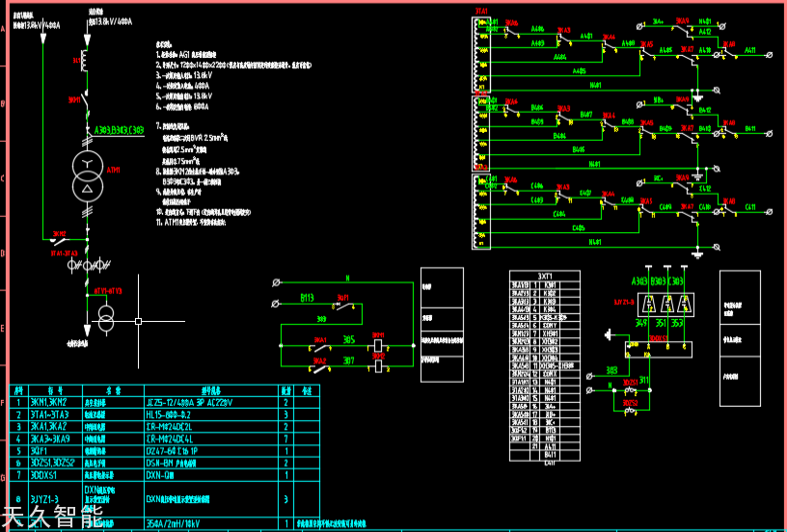787x532 pixels.
Task: Click the small transformer symbol near the crosshair
Action: tap(105, 317)
